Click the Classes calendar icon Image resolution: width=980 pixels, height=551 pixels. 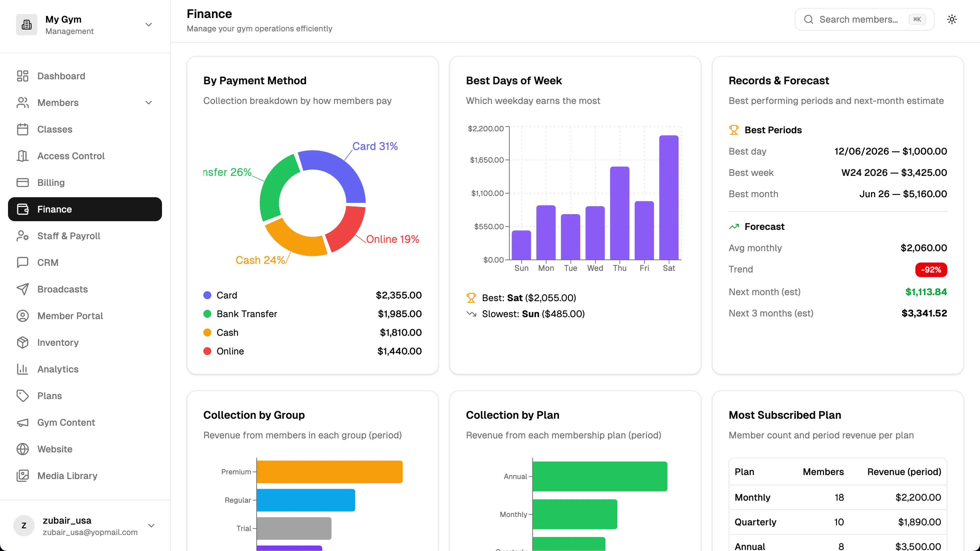point(22,129)
